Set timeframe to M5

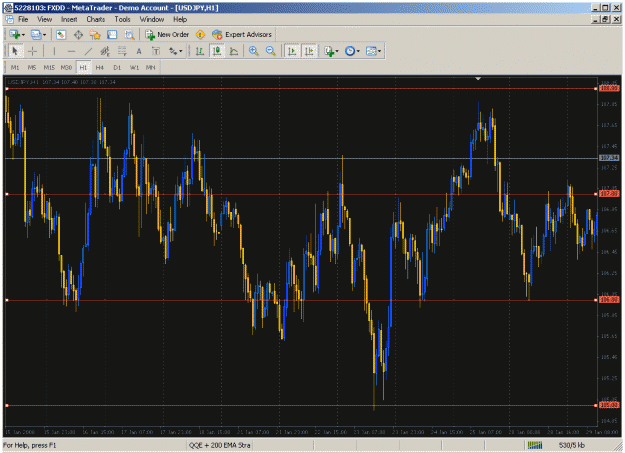(32, 67)
